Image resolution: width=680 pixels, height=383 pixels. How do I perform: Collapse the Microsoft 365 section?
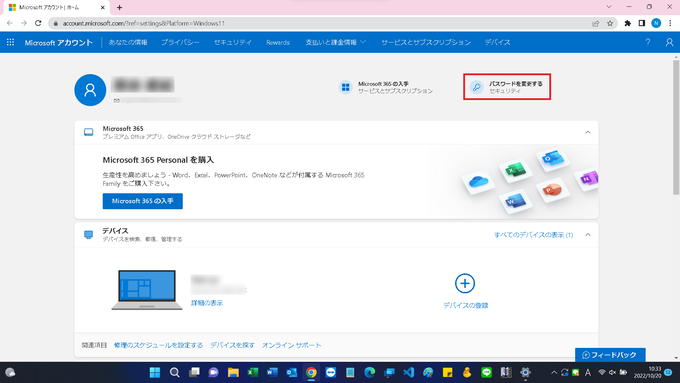[588, 132]
